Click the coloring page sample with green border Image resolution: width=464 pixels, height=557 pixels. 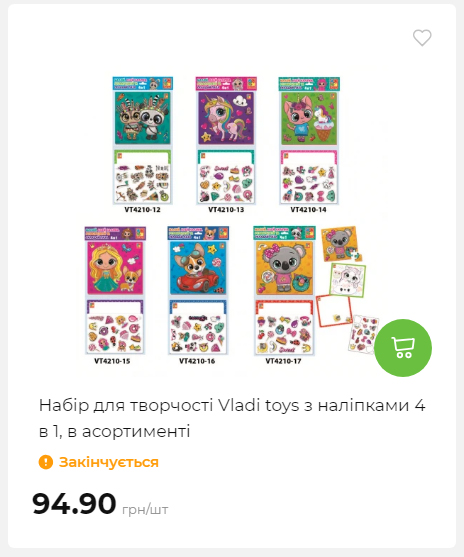click(347, 280)
